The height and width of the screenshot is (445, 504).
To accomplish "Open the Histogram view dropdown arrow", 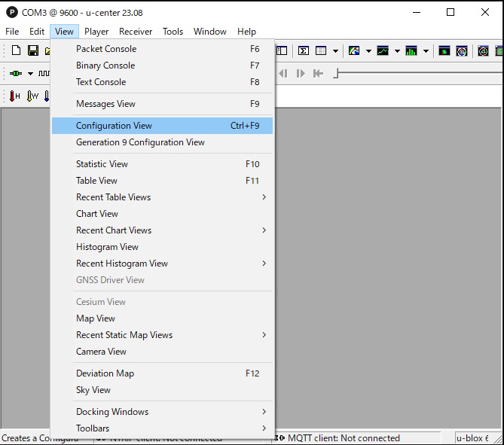I will tap(426, 50).
